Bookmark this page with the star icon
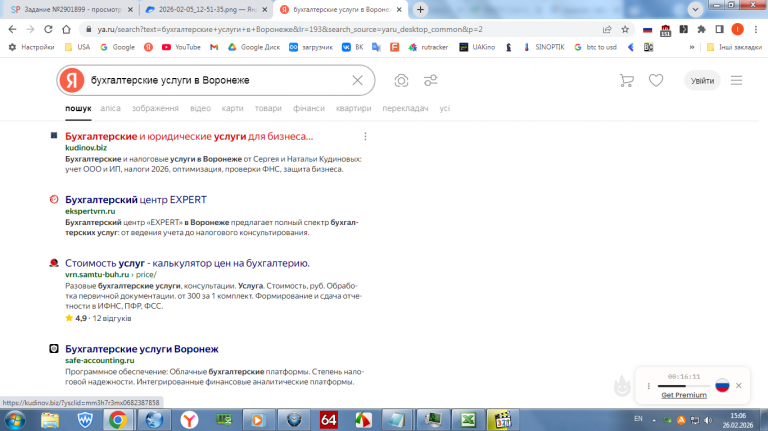This screenshot has width=768, height=431. [625, 29]
